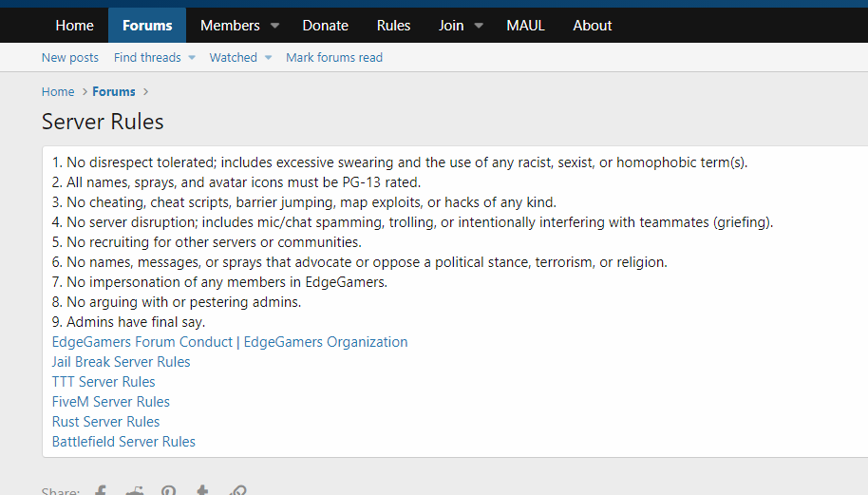Click rule 4 about no server disruption

(412, 222)
